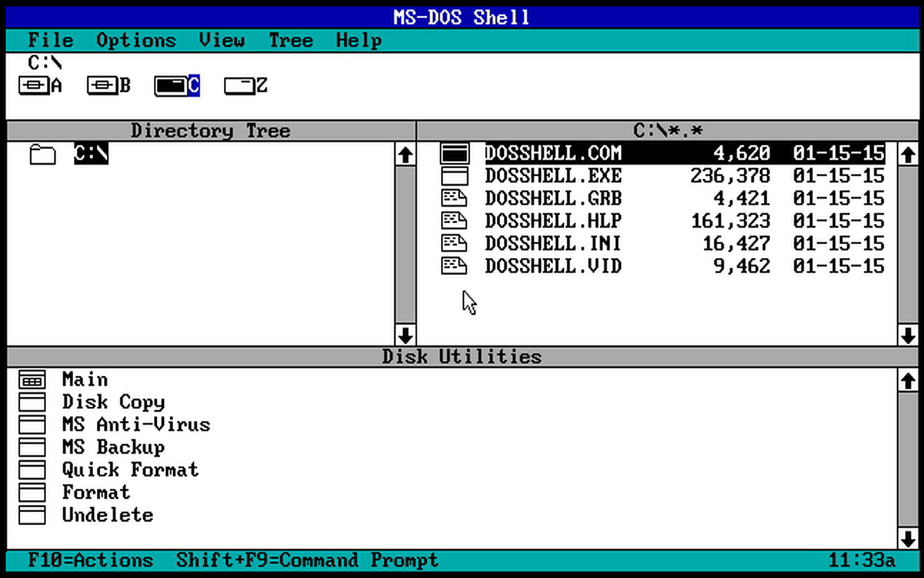Open the Help menu
The width and height of the screenshot is (924, 578).
359,40
